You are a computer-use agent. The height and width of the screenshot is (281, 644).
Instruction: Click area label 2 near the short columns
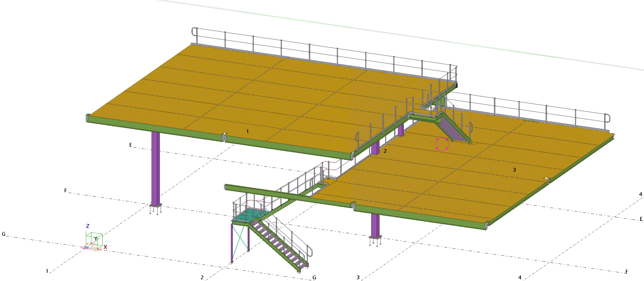tap(385, 151)
